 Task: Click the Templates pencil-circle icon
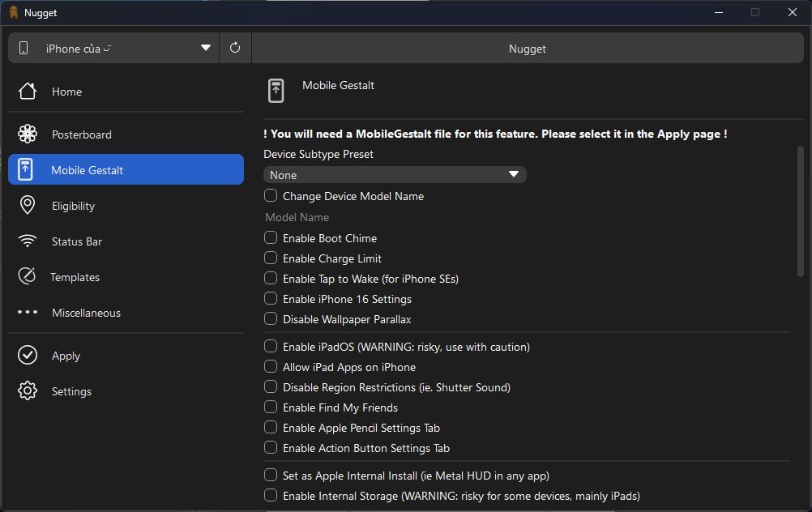pos(27,276)
